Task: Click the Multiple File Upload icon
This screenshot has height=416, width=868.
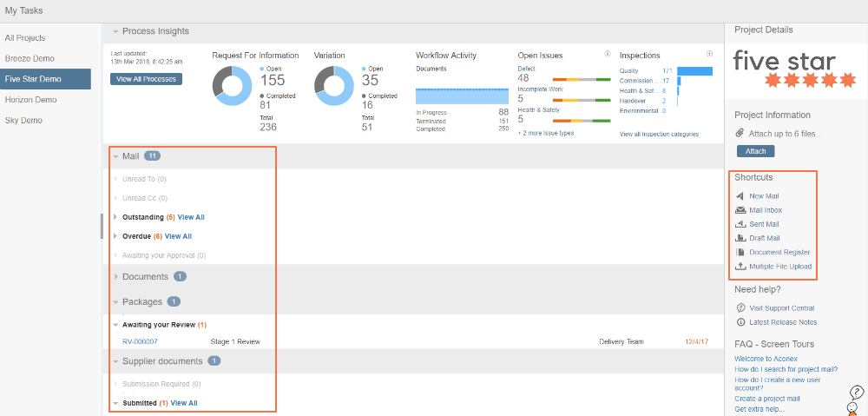Action: pyautogui.click(x=740, y=267)
